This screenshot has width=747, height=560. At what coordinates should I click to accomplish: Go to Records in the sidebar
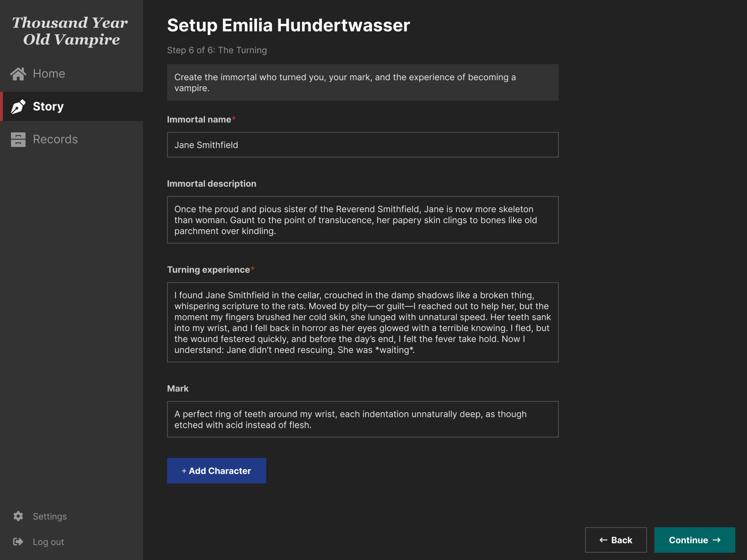pyautogui.click(x=71, y=139)
